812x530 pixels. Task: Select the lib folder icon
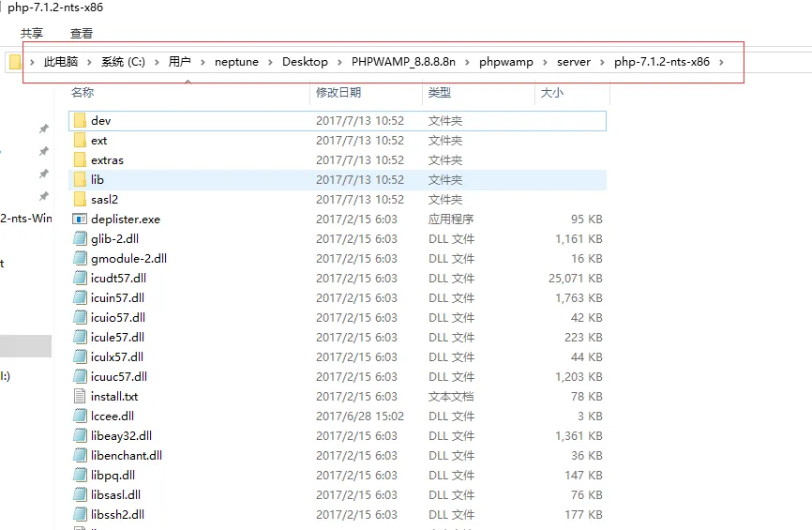click(80, 180)
